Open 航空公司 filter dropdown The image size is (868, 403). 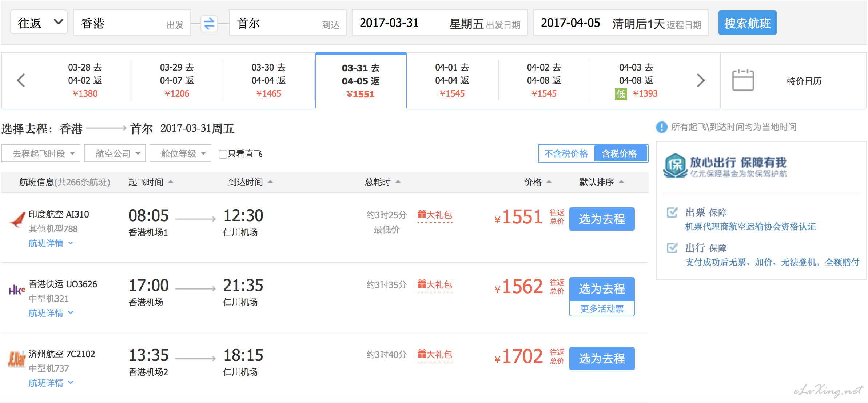115,153
